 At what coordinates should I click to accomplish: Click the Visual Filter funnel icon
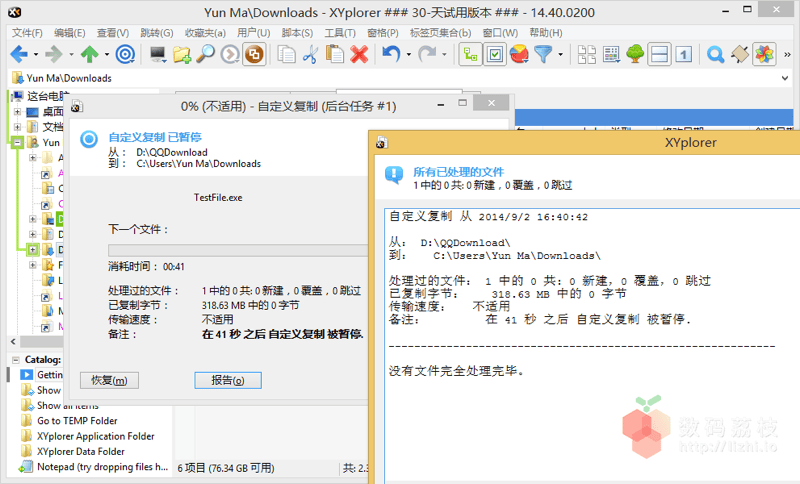[x=543, y=54]
